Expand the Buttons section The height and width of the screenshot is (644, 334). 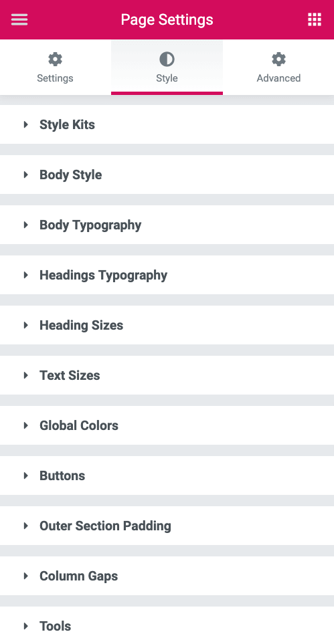[167, 475]
